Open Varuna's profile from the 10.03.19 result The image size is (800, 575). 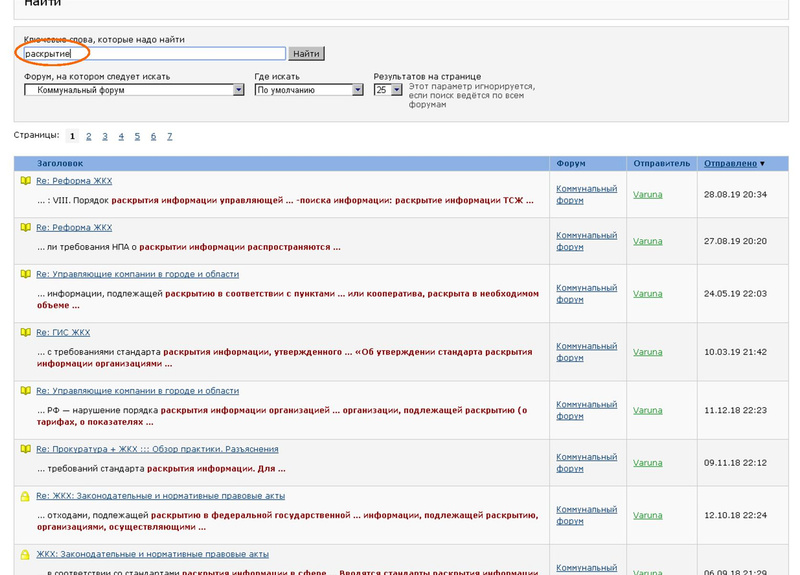(647, 352)
